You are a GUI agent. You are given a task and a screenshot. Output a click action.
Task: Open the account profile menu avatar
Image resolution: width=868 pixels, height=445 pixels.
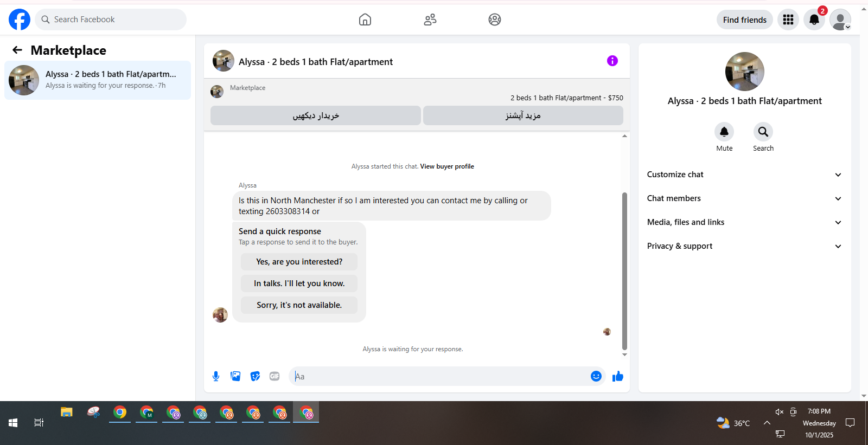tap(840, 20)
